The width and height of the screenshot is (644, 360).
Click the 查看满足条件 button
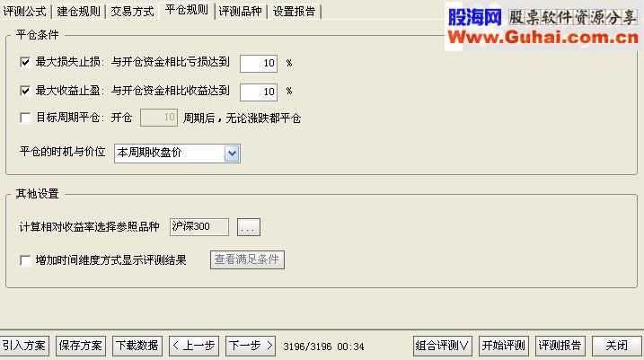click(x=247, y=259)
